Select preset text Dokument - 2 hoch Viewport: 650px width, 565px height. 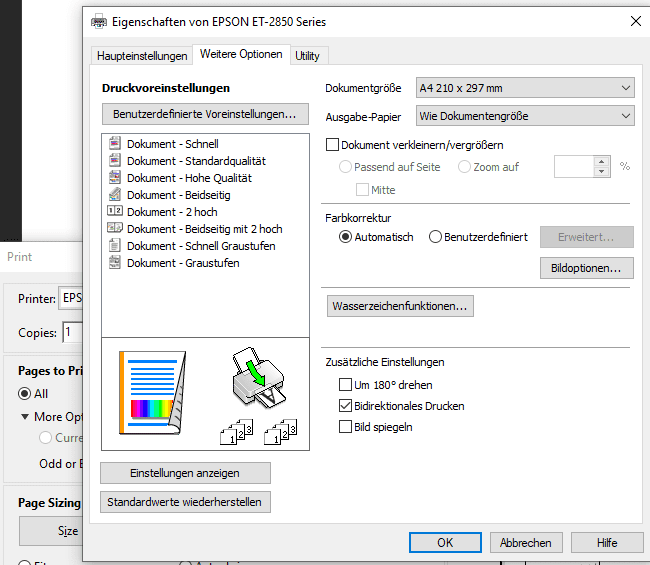pos(172,212)
